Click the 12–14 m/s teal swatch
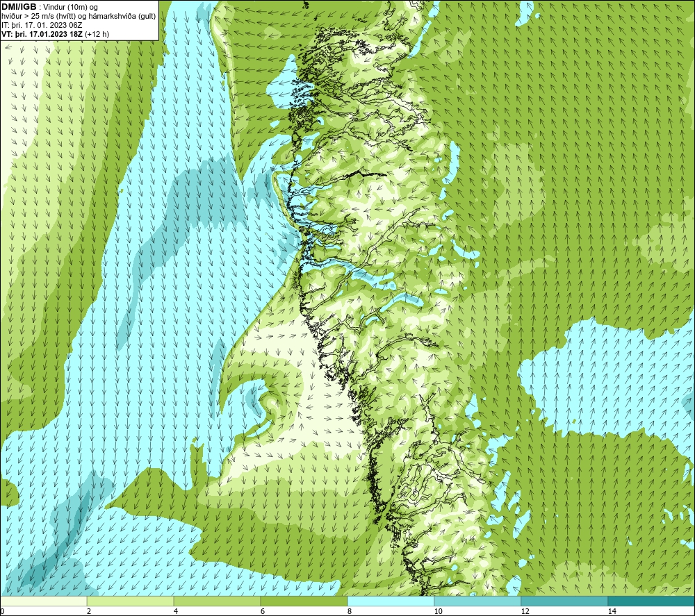 (x=564, y=601)
